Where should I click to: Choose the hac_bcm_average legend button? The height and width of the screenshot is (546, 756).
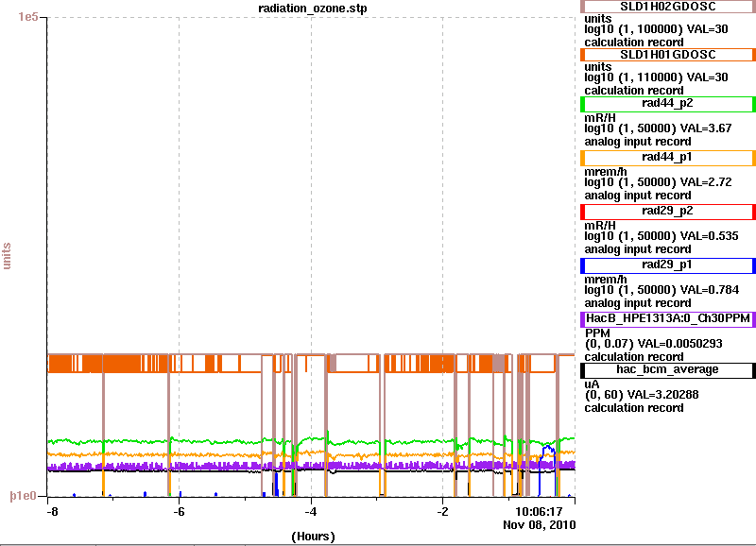(x=668, y=370)
